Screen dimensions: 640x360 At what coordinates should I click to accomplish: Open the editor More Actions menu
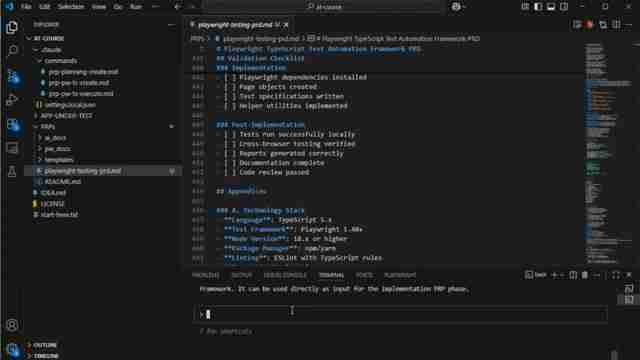point(629,25)
